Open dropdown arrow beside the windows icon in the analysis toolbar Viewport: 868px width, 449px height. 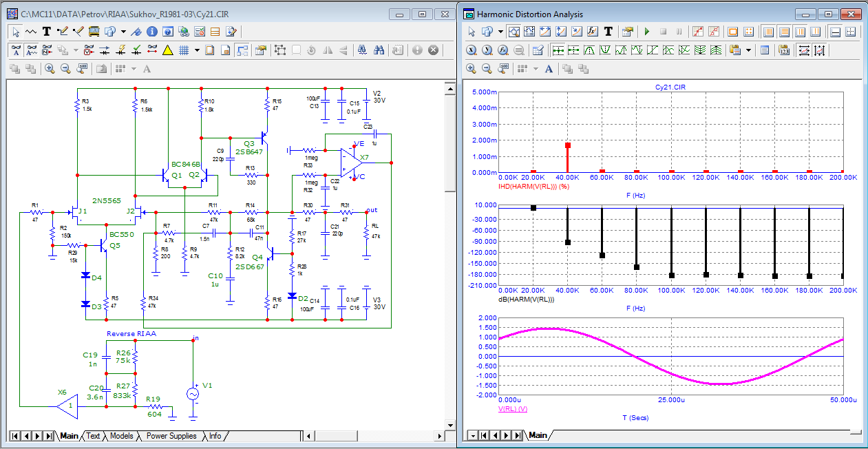coord(501,32)
